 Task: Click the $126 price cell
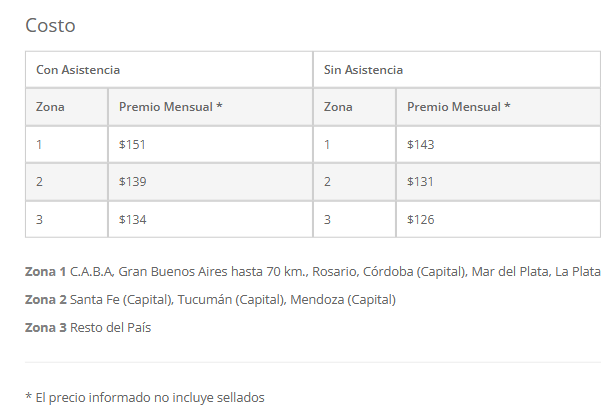[x=420, y=219]
